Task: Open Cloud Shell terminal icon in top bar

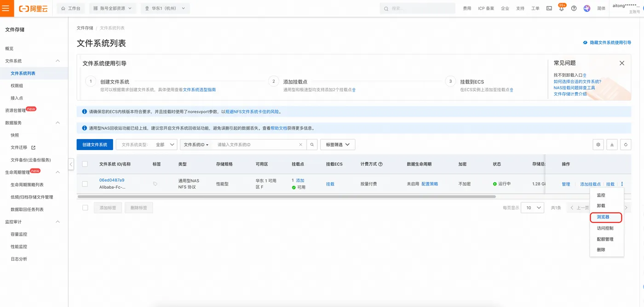Action: pyautogui.click(x=549, y=8)
